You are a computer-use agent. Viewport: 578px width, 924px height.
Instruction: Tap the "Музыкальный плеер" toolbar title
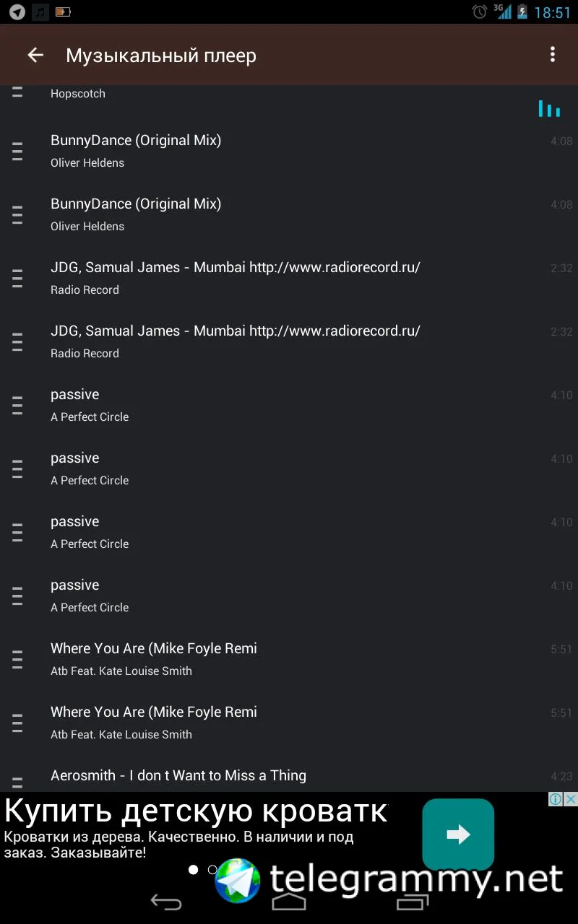pyautogui.click(x=161, y=56)
